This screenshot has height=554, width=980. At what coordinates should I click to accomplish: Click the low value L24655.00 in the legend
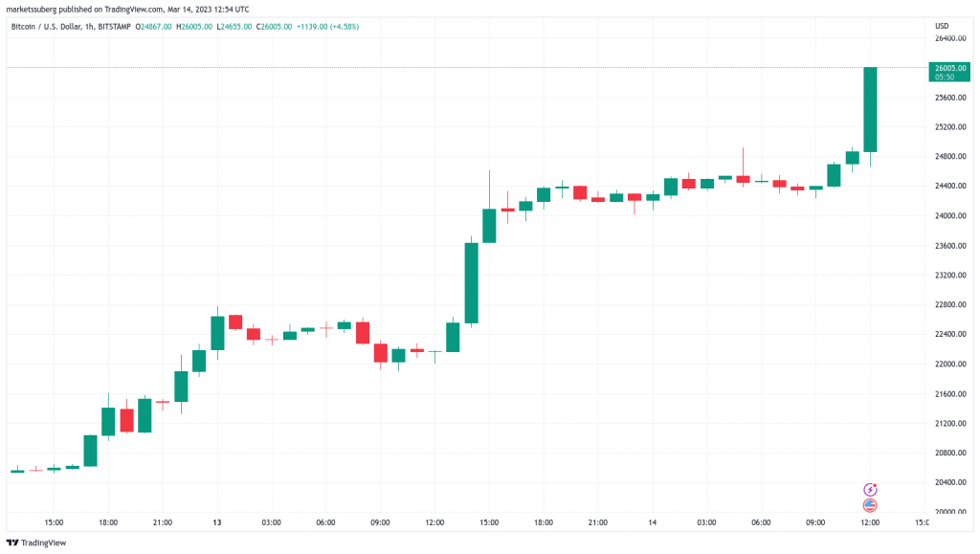coord(234,27)
